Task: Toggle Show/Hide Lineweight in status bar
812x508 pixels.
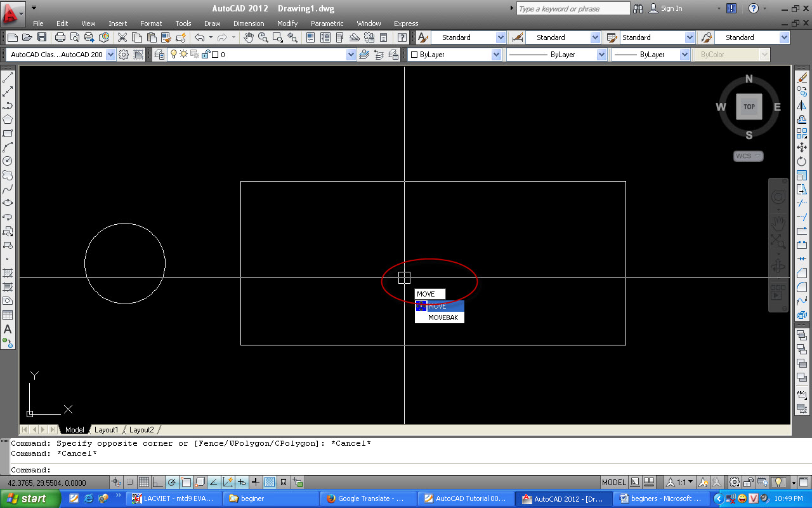Action: (x=256, y=483)
